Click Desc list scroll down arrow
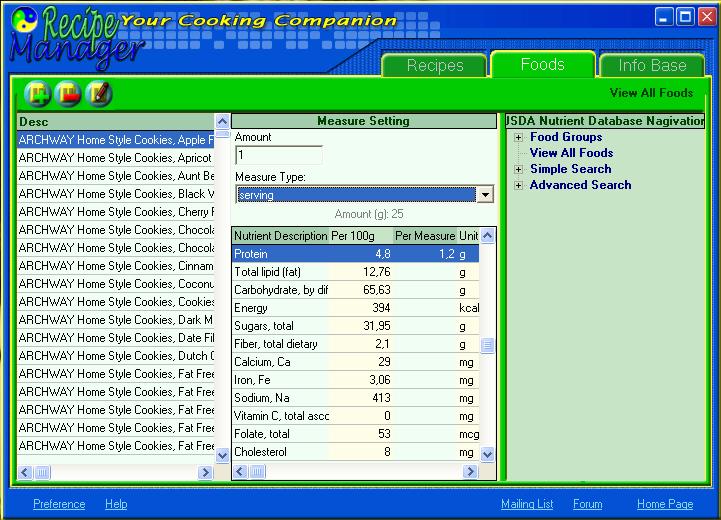Image resolution: width=721 pixels, height=520 pixels. click(223, 455)
